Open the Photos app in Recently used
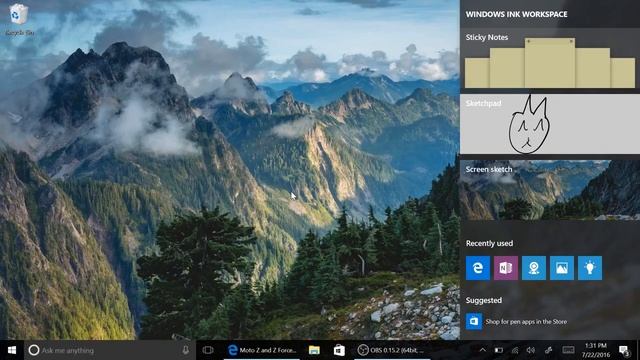 (562, 268)
